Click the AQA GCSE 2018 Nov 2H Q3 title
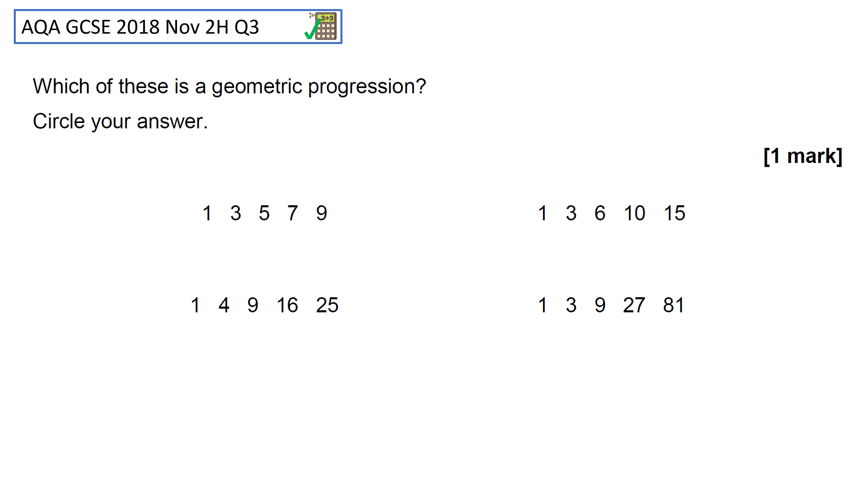This screenshot has width=868, height=488. pyautogui.click(x=140, y=27)
